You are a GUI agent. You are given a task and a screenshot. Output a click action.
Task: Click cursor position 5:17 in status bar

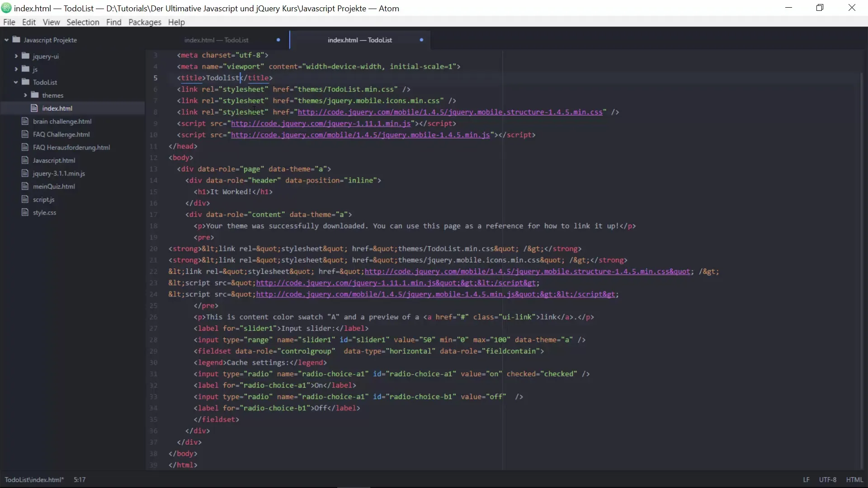click(x=80, y=479)
